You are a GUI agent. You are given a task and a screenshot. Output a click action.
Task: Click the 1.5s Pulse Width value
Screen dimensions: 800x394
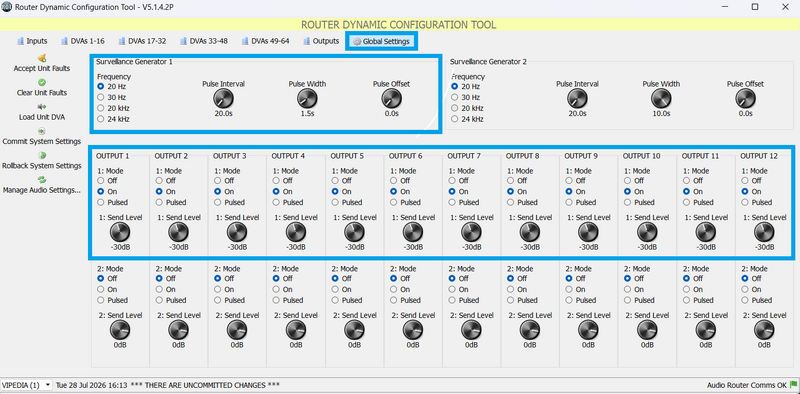(x=307, y=113)
